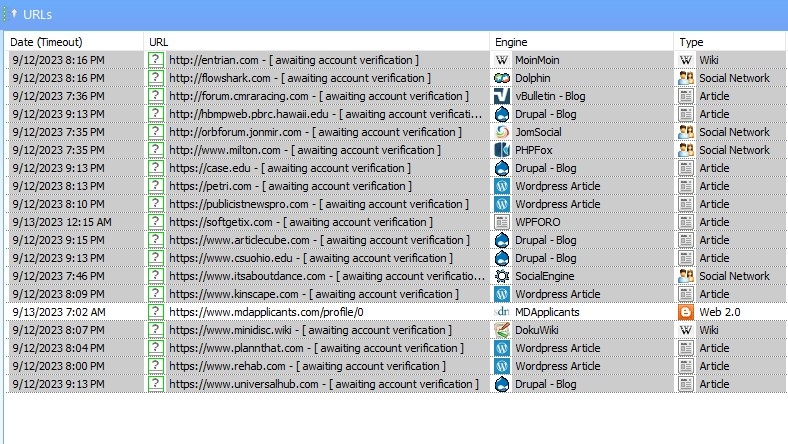Click the 9/13/2023 12:15 AM date cell
Viewport: 788px width, 444px height.
coord(62,222)
